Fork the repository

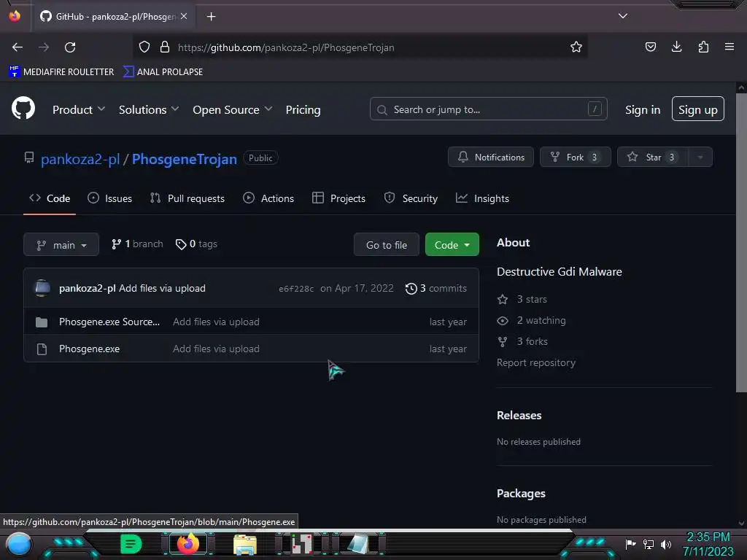pos(575,157)
